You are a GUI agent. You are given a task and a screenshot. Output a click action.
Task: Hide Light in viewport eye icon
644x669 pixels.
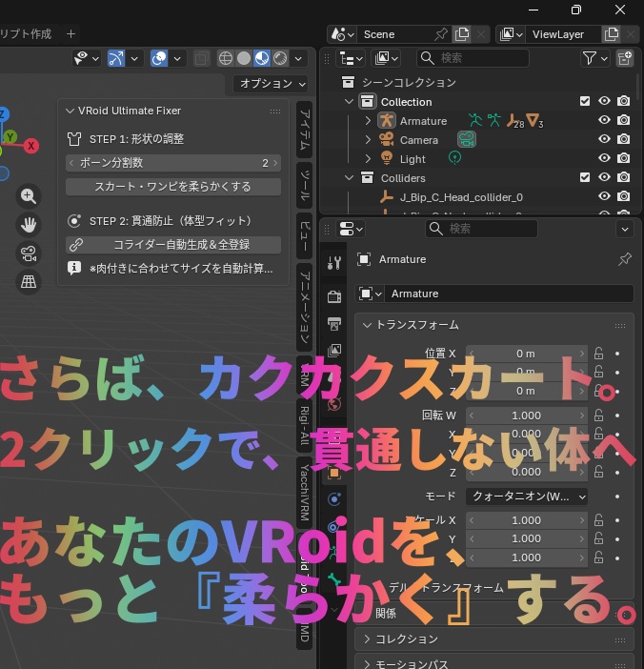pos(604,158)
